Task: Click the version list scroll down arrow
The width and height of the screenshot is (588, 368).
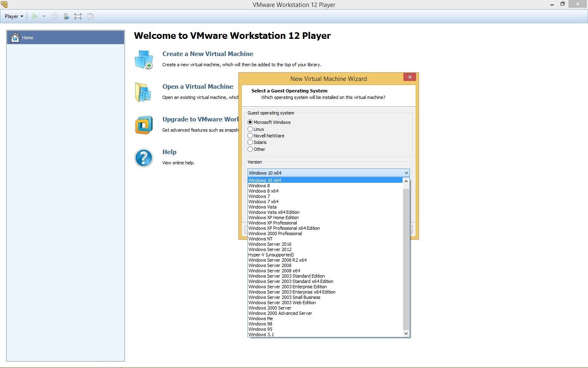Action: click(406, 334)
